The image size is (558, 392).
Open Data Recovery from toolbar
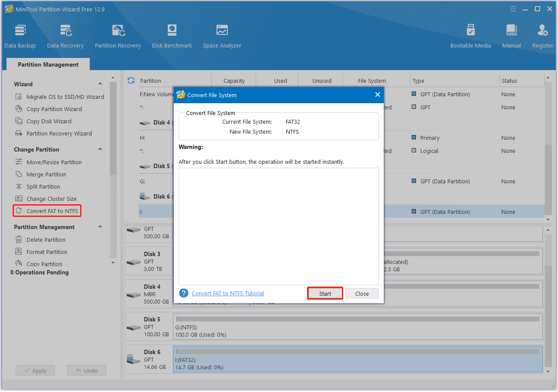pyautogui.click(x=65, y=36)
